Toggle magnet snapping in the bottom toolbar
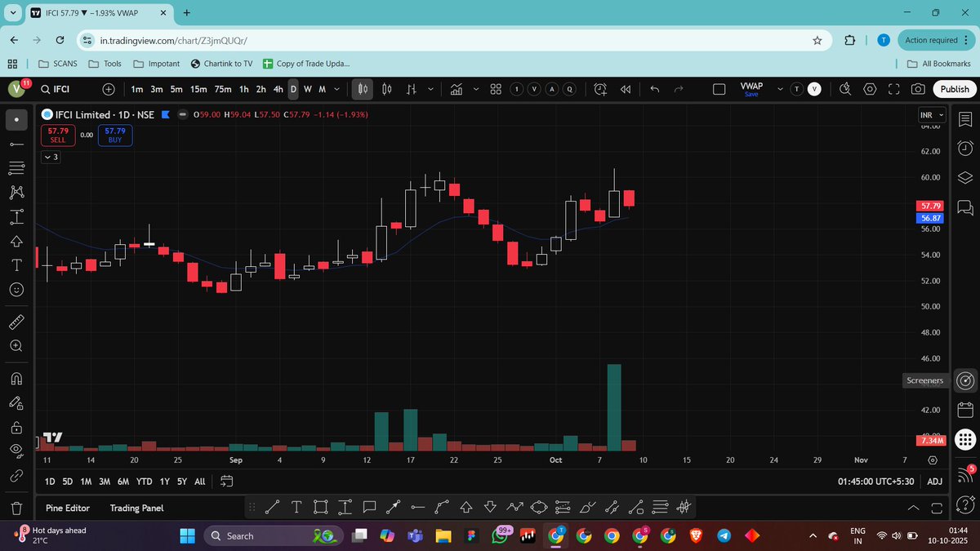 click(683, 507)
